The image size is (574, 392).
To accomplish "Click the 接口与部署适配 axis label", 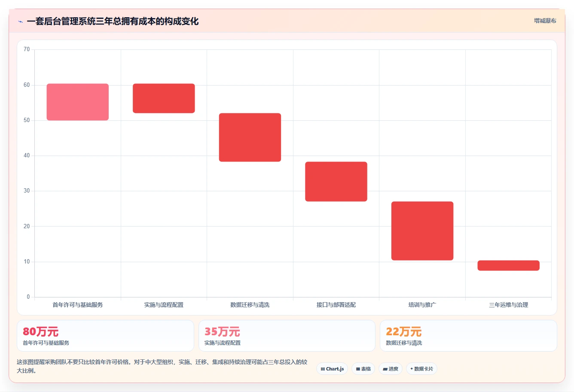I will 336,305.
